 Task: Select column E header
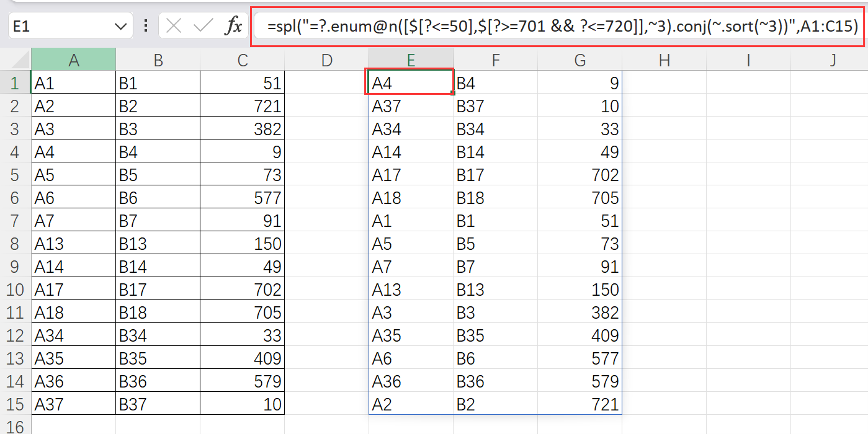tap(411, 60)
